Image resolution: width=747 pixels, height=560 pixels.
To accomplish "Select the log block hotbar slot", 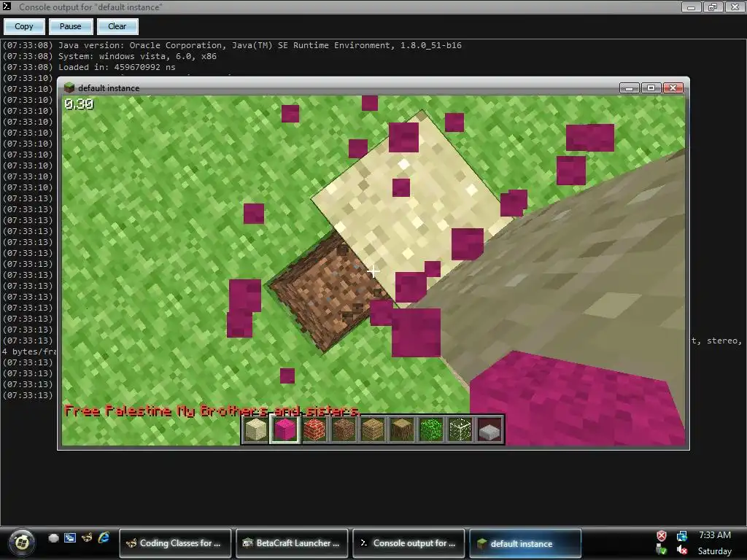I will pos(402,429).
